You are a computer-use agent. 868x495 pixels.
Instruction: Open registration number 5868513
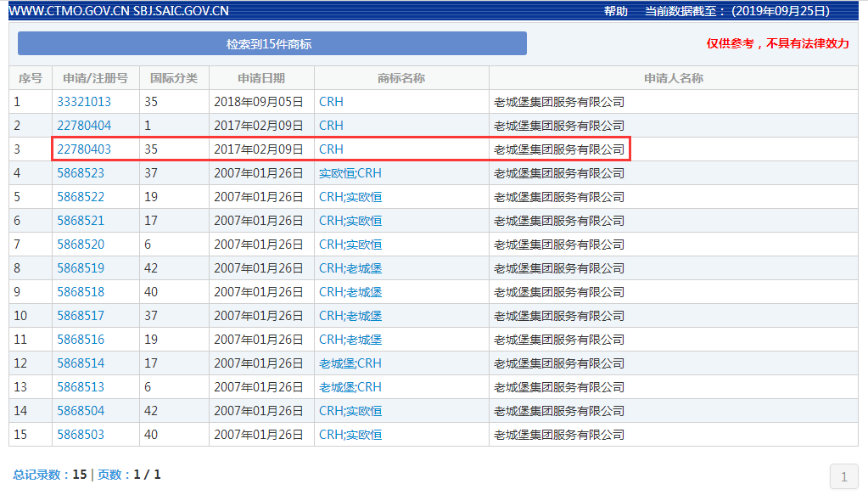click(x=81, y=387)
